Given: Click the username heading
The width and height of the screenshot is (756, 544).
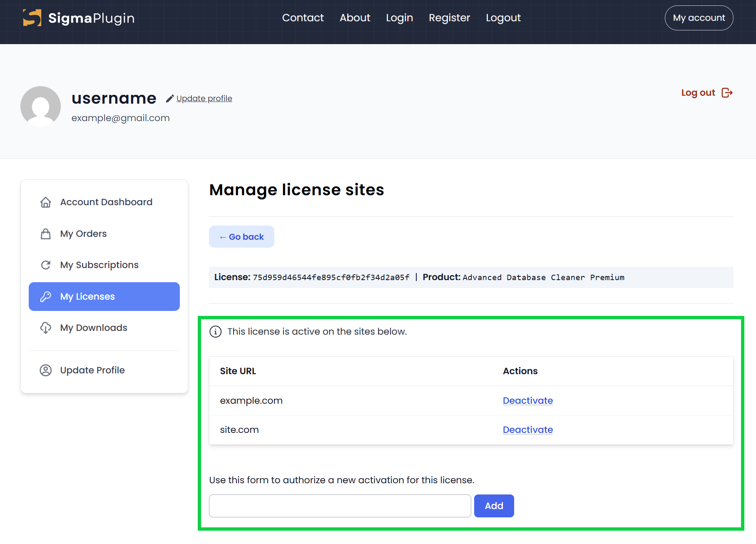Looking at the screenshot, I should click(x=114, y=99).
